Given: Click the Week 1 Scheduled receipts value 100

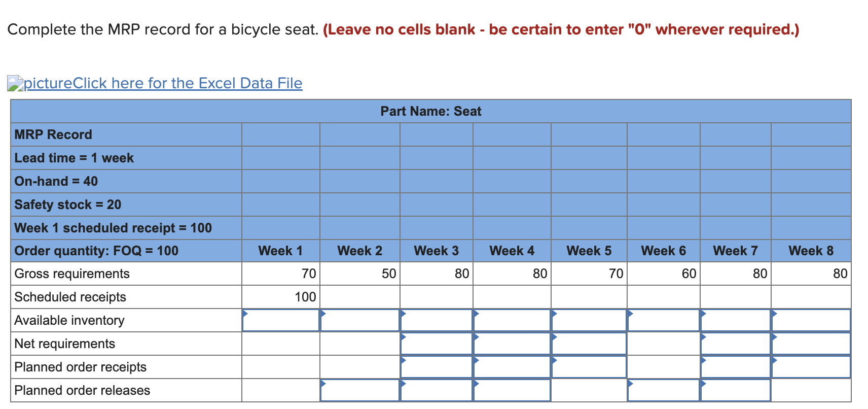Looking at the screenshot, I should [x=305, y=297].
